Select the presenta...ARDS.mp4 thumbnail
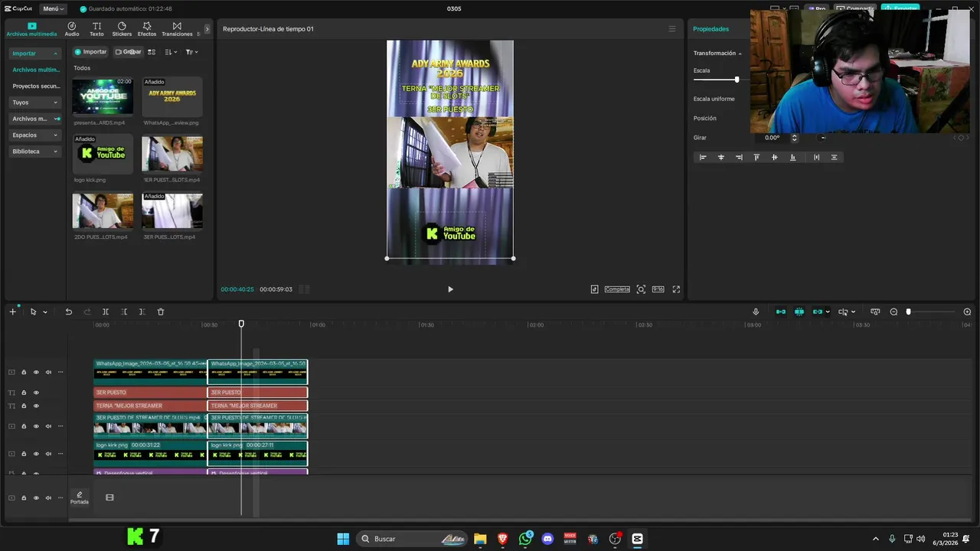This screenshot has height=551, width=980. coord(103,96)
